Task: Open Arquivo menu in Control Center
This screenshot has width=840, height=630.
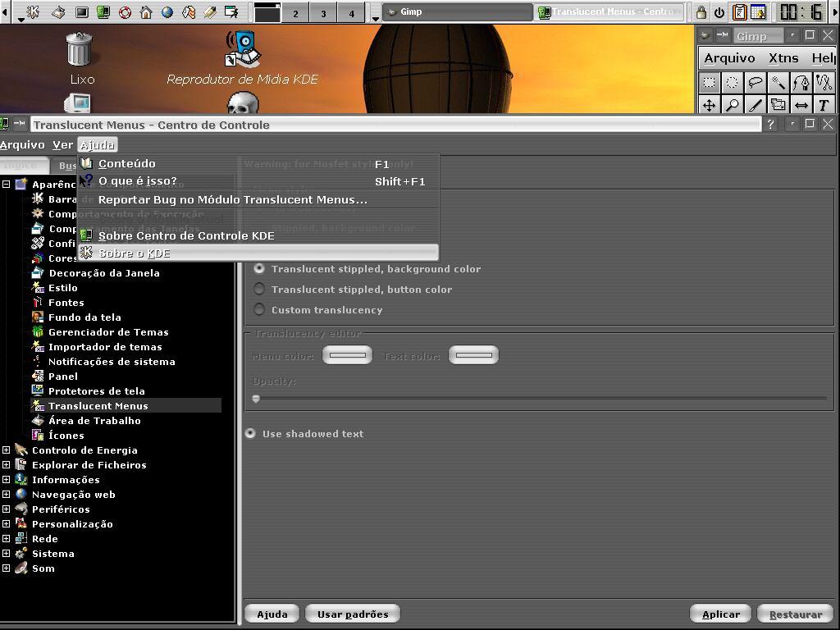Action: point(22,144)
